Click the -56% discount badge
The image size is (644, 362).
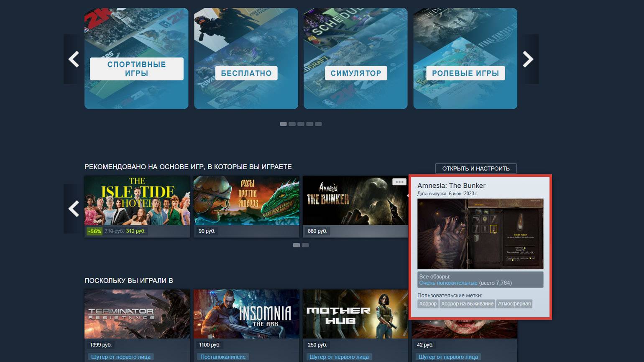(95, 231)
